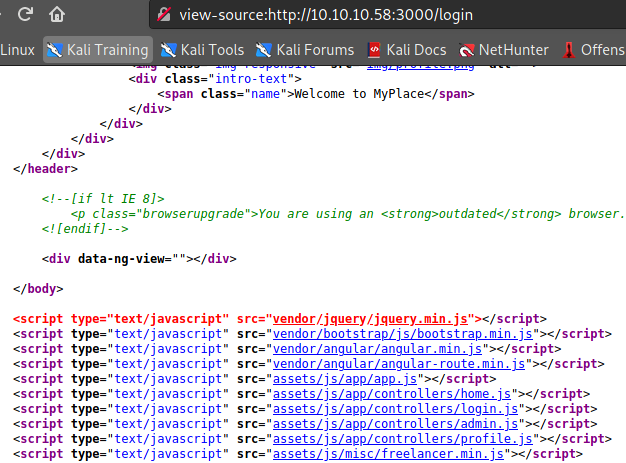Open the assets/js/app/controllers/home.js link
Image resolution: width=626 pixels, height=463 pixels.
pos(392,394)
